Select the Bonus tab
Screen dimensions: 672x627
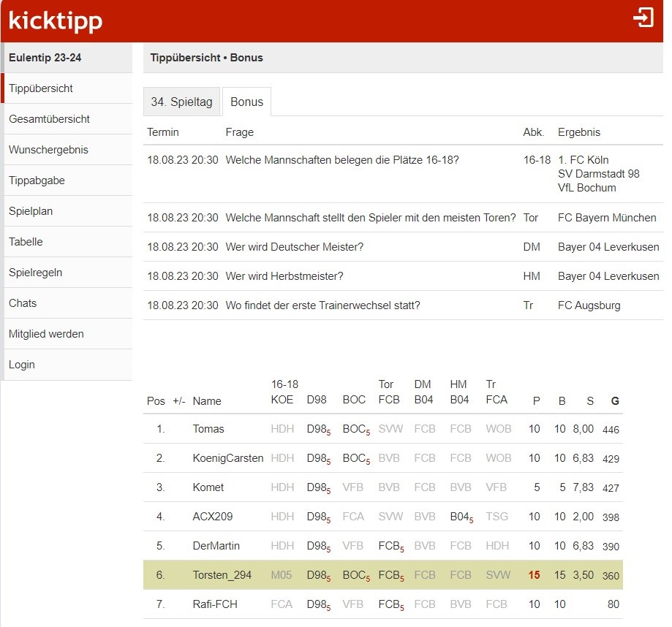click(x=247, y=102)
